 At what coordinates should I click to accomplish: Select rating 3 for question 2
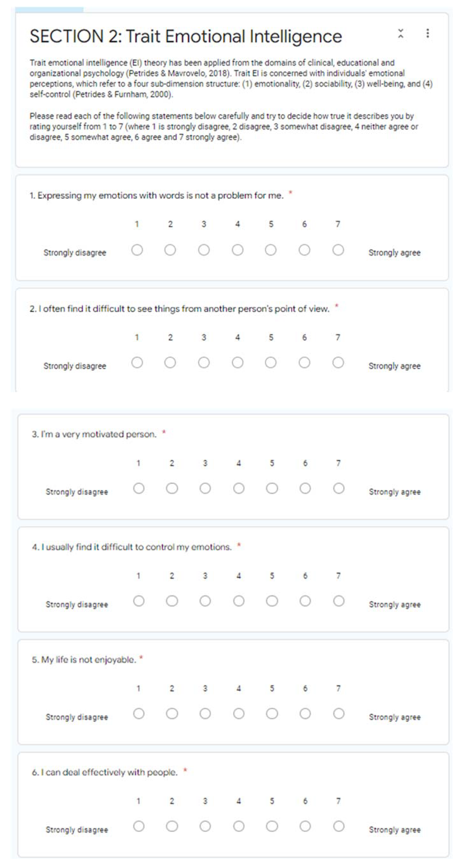(x=204, y=363)
